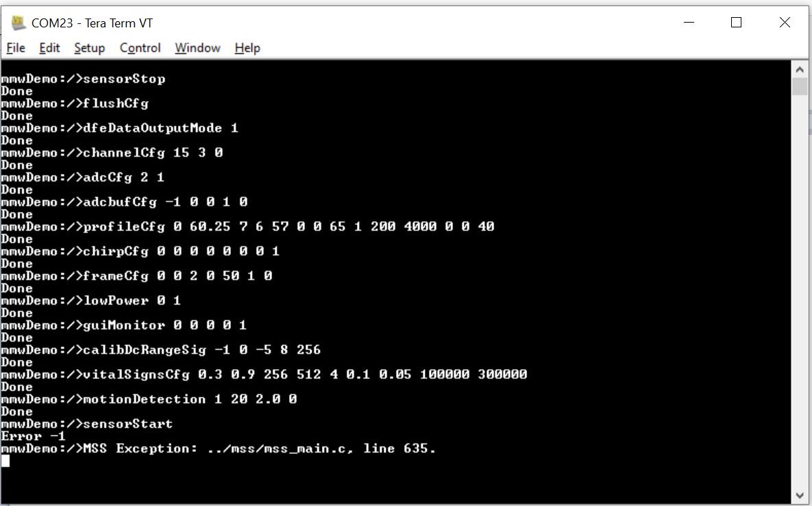Click the dfeDataOutputMode 1 line
The width and height of the screenshot is (812, 506).
(x=120, y=128)
